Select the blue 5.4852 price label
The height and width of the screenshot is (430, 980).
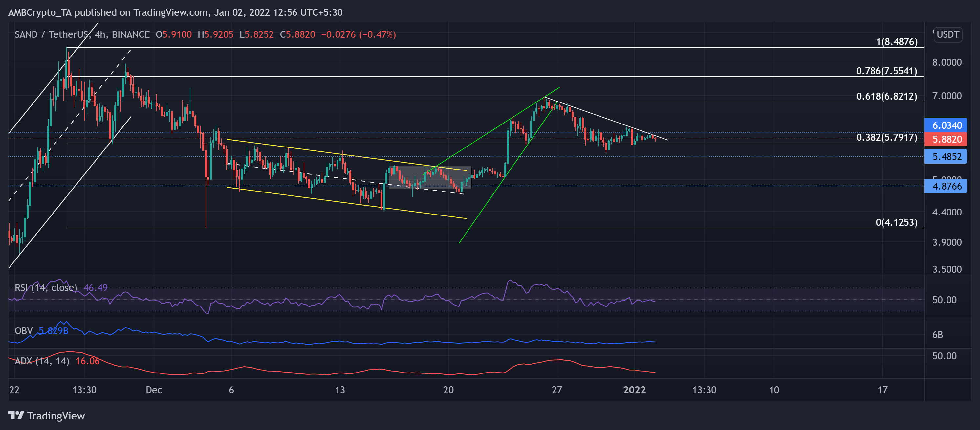click(946, 156)
